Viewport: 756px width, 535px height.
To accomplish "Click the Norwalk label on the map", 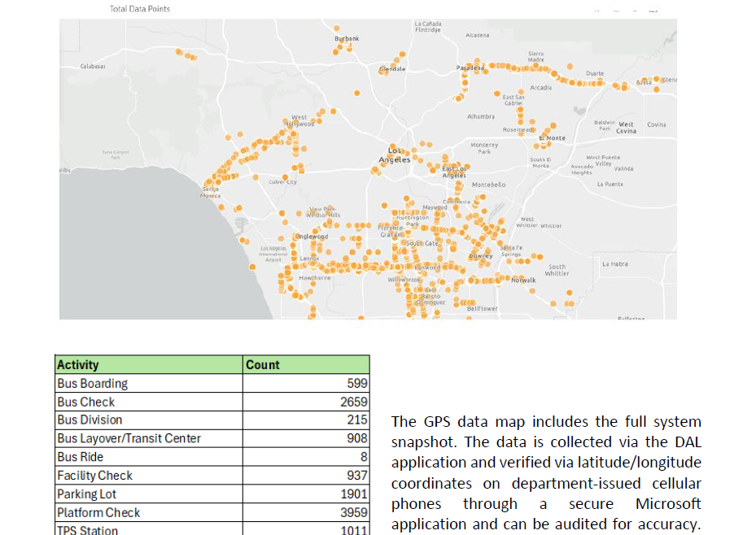I will [x=523, y=280].
